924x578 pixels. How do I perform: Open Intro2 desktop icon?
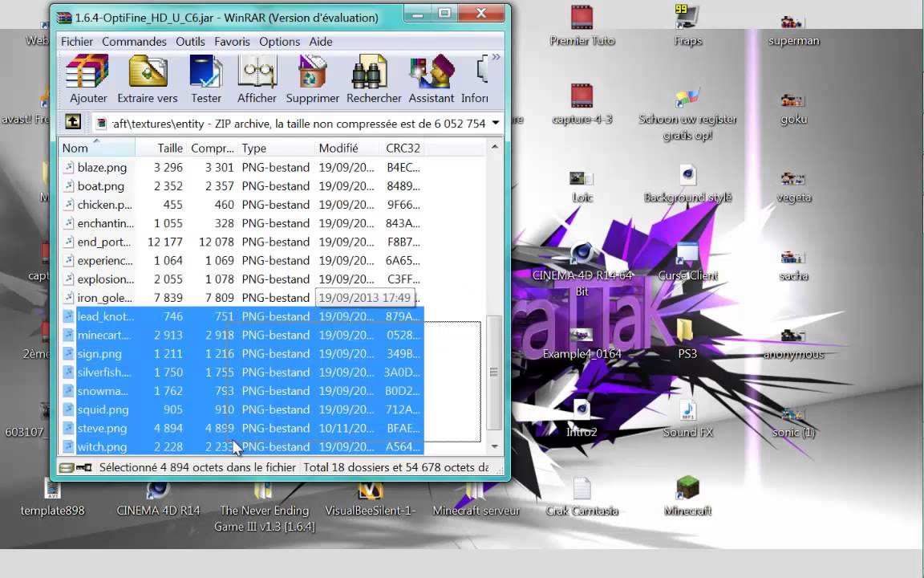click(582, 419)
